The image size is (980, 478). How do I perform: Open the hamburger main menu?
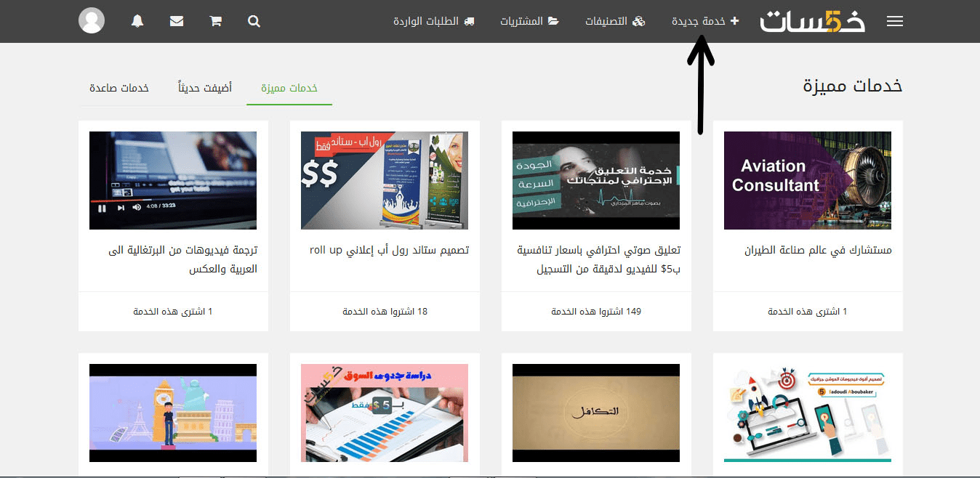pos(895,22)
